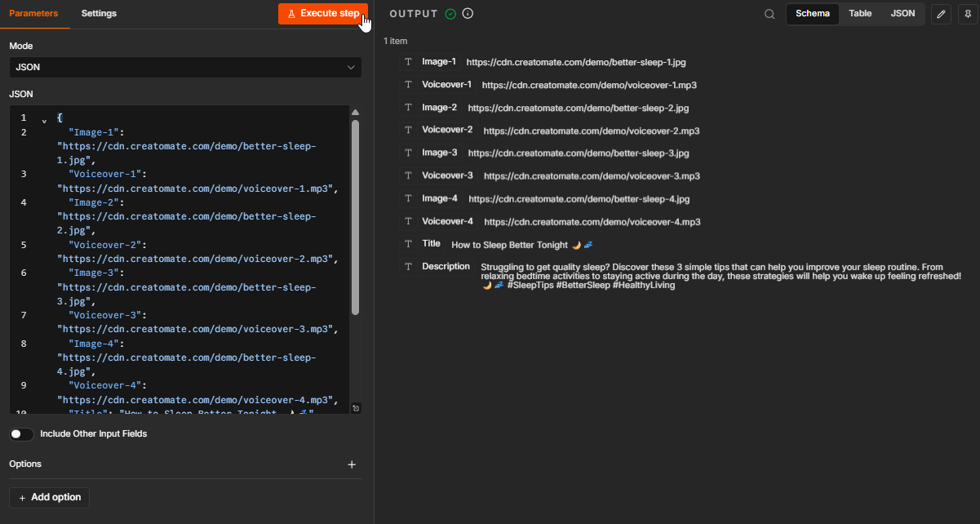Open the Mode dropdown set to JSON
The image size is (980, 524).
point(185,67)
